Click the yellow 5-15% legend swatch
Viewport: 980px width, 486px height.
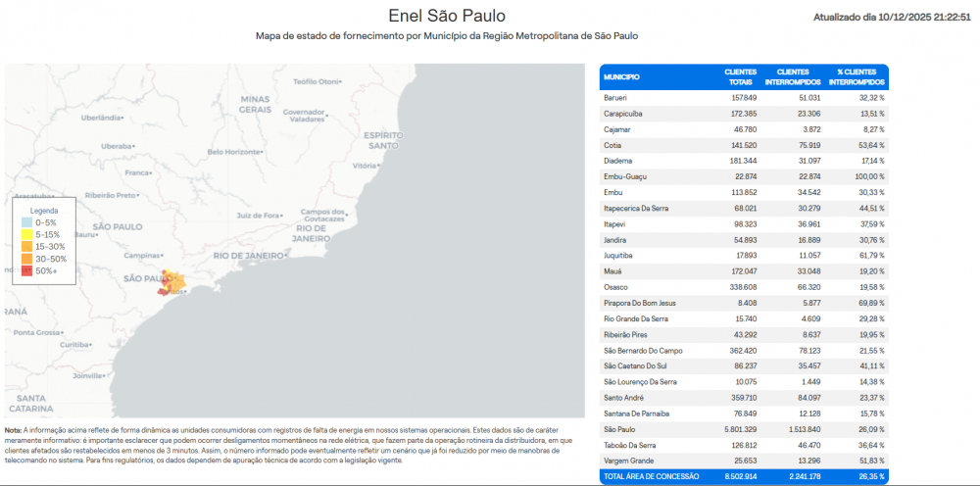[x=27, y=234]
